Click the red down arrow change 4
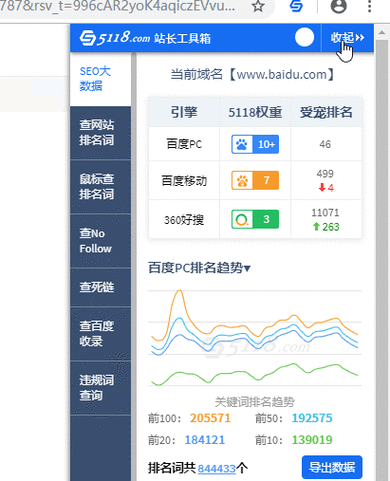 click(326, 188)
